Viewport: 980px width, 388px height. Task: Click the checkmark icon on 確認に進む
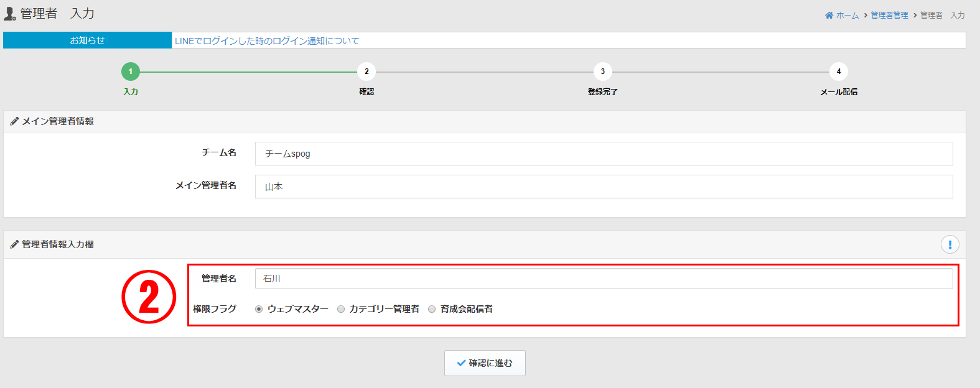tap(461, 363)
